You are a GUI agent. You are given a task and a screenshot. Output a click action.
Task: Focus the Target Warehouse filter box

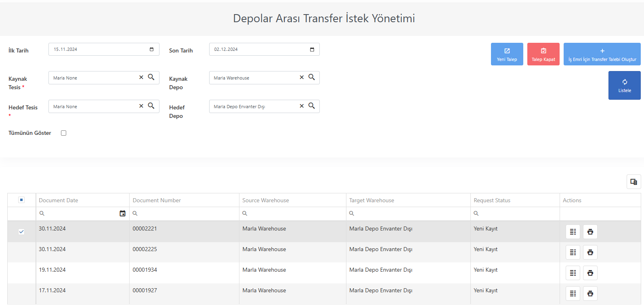pos(408,214)
